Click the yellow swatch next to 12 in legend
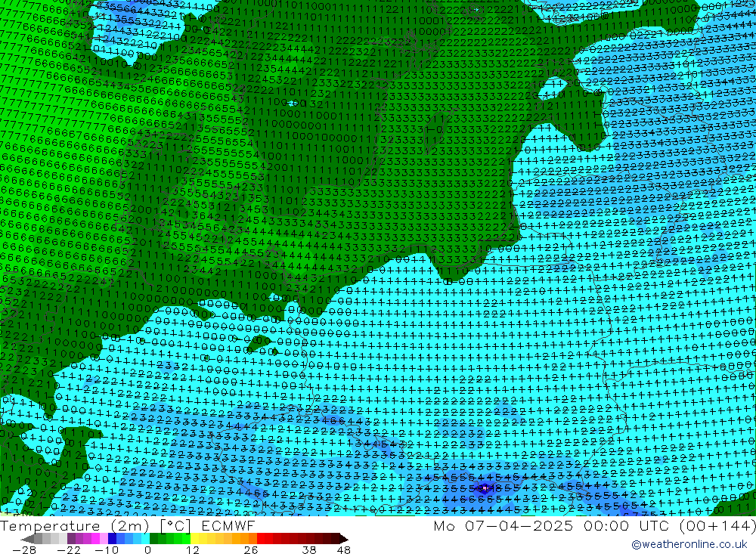 (194, 539)
